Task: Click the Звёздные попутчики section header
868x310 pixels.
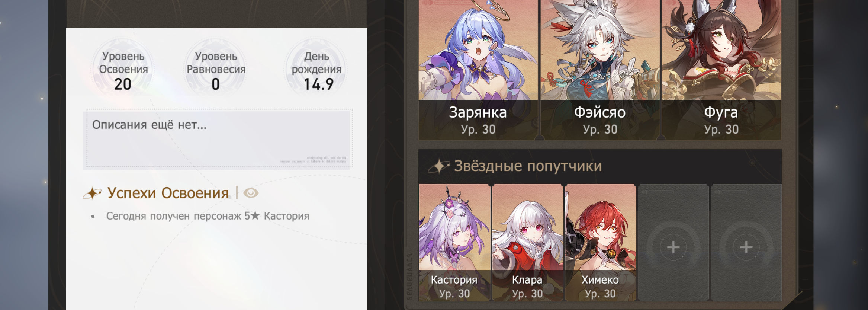Action: 600,166
